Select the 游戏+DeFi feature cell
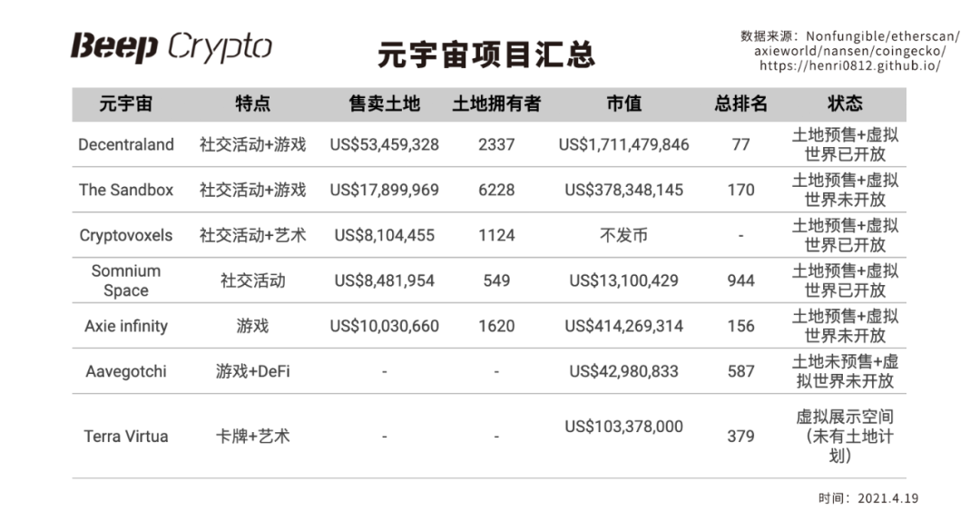 click(252, 371)
